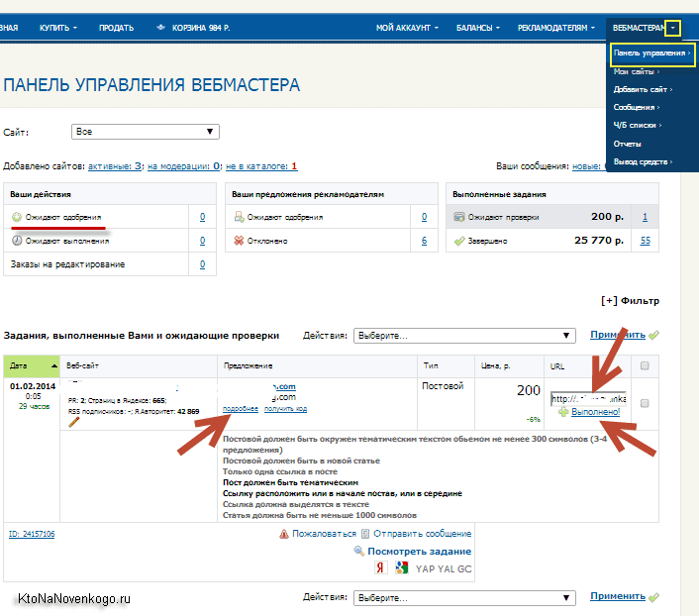Click green plus icon beside Выполнено
Image resolution: width=699 pixels, height=616 pixels.
tap(563, 412)
